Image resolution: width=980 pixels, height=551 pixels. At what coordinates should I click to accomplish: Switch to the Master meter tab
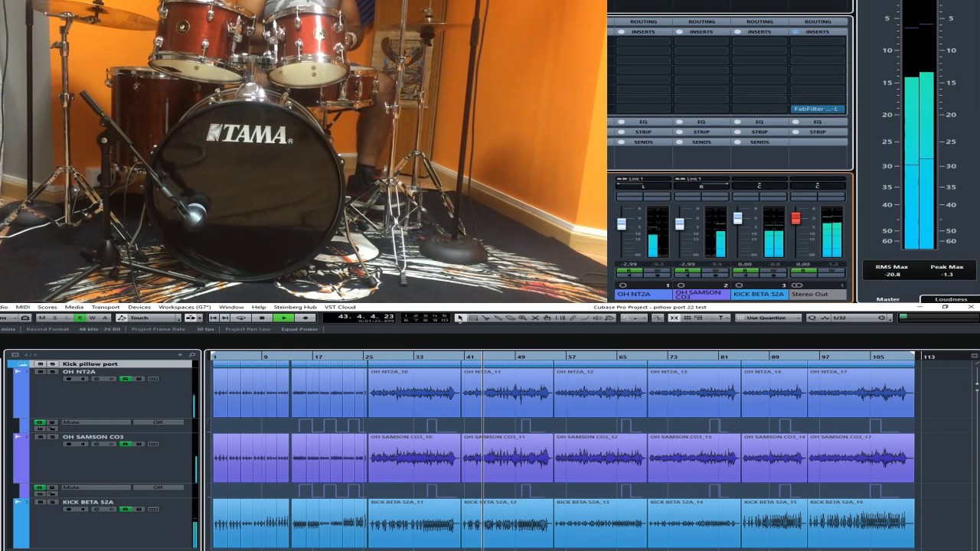click(x=888, y=299)
